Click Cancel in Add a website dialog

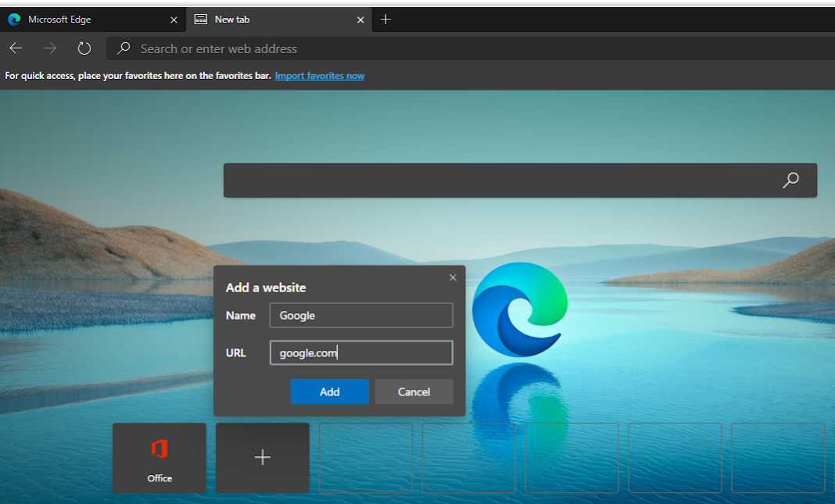click(x=414, y=391)
